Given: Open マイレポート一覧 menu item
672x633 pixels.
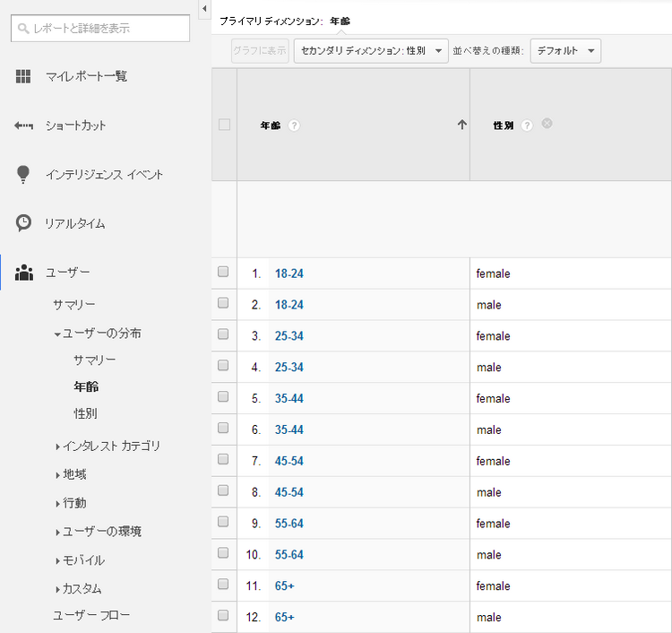Looking at the screenshot, I should pos(87,77).
